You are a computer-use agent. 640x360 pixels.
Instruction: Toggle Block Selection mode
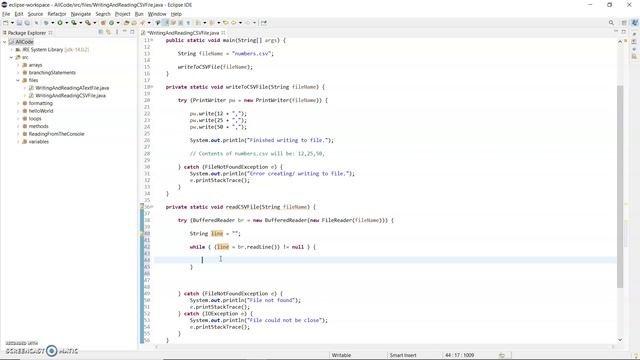[180, 23]
